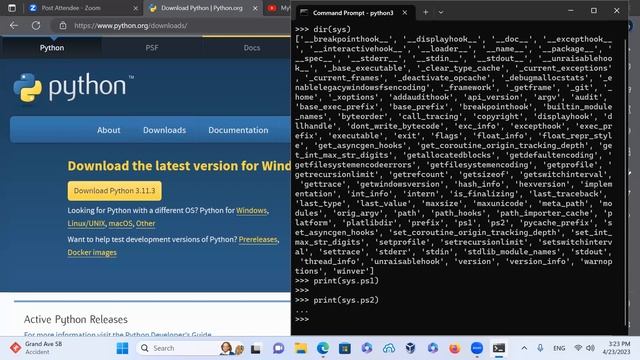The image size is (640, 360).
Task: Open Firefox from taskbar
Action: pos(454,348)
